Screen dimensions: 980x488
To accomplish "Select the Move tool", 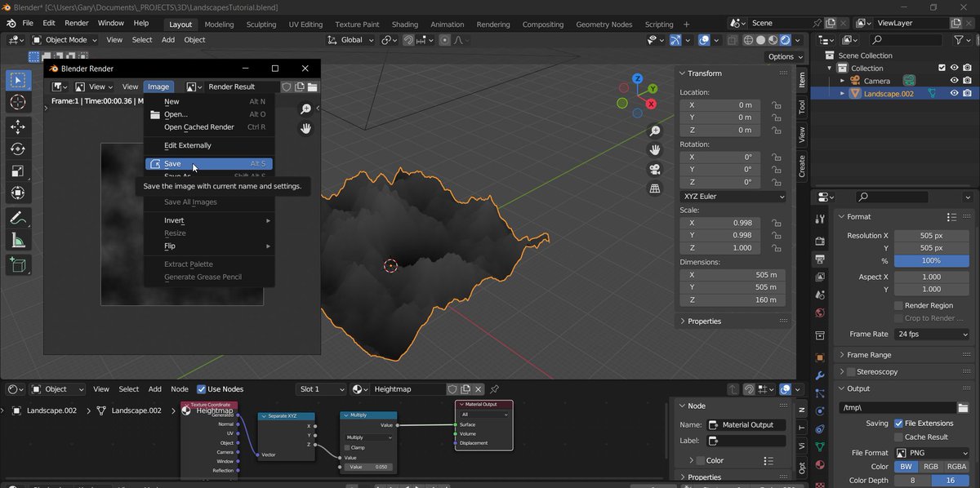I will [x=17, y=126].
